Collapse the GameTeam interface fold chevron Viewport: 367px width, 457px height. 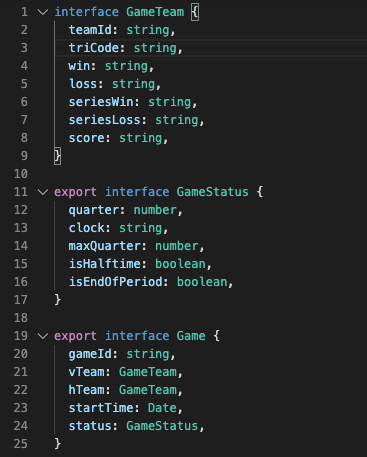[43, 12]
